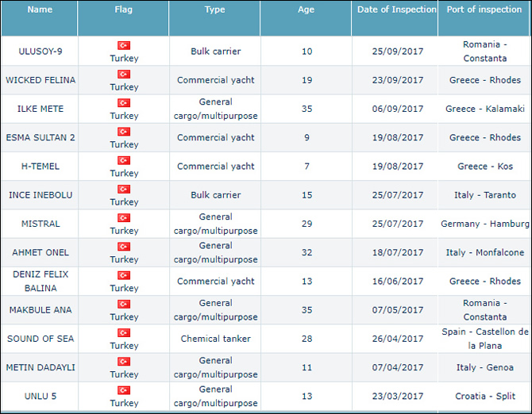The height and width of the screenshot is (414, 532).
Task: Sort the table by Date of Inspection
Action: pyautogui.click(x=396, y=10)
